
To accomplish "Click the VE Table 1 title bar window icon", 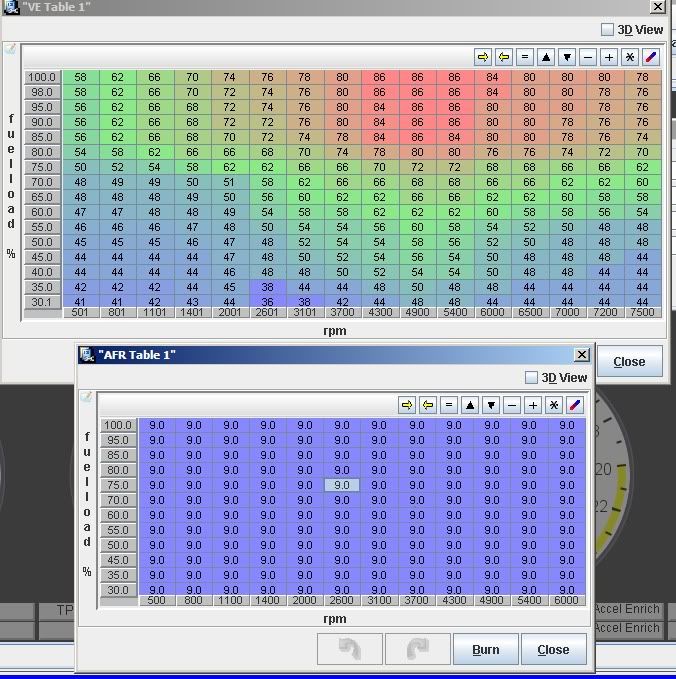I will coord(11,6).
